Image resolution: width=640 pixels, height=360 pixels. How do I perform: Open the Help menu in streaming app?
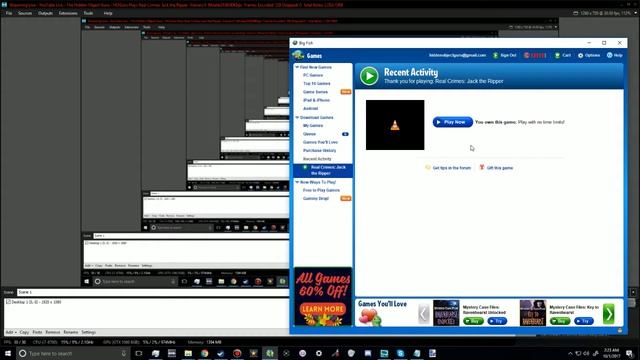click(108, 13)
